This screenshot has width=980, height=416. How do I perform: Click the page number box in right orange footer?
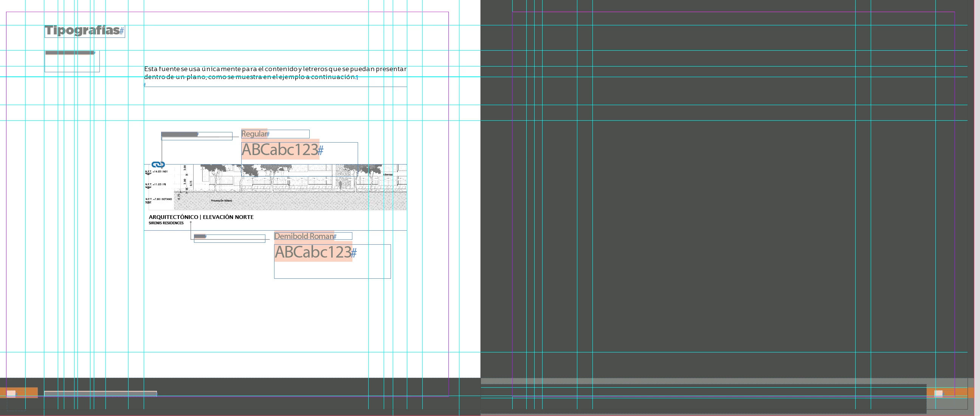click(938, 394)
